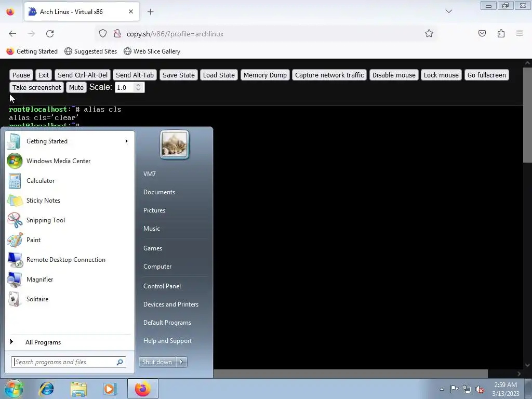Toggle the Mute button

point(76,87)
